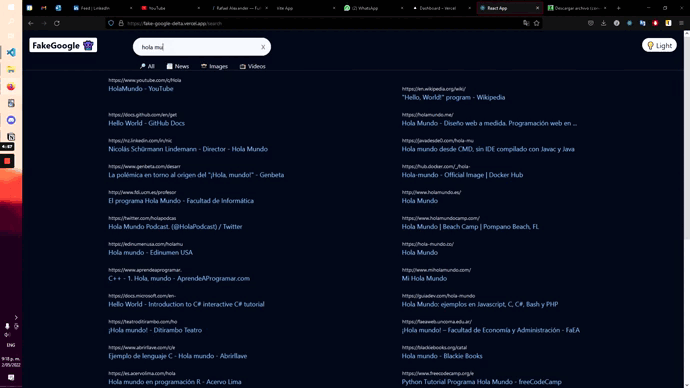The width and height of the screenshot is (690, 388).
Task: Open Hola Mundo: ejemplos en Javascript result
Action: point(480,304)
